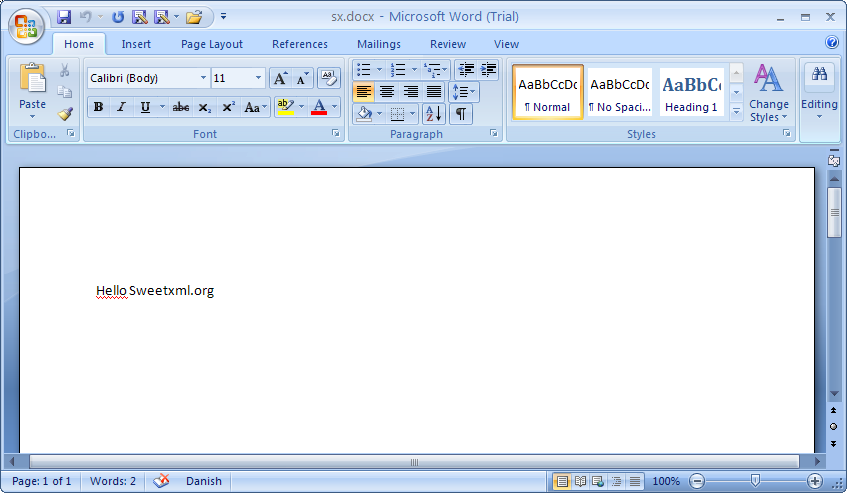Toggle bold formatting
Image resolution: width=847 pixels, height=493 pixels.
tap(98, 107)
